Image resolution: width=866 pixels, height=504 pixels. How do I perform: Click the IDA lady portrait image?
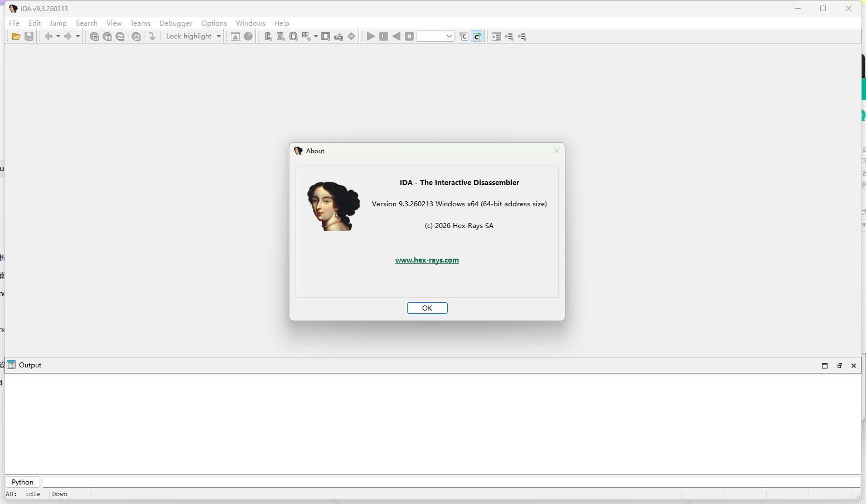pos(333,206)
